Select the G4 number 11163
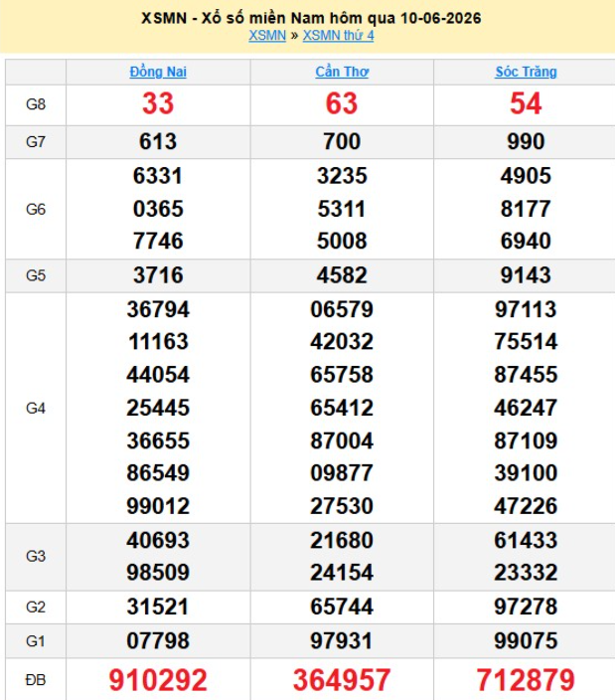 tap(158, 342)
